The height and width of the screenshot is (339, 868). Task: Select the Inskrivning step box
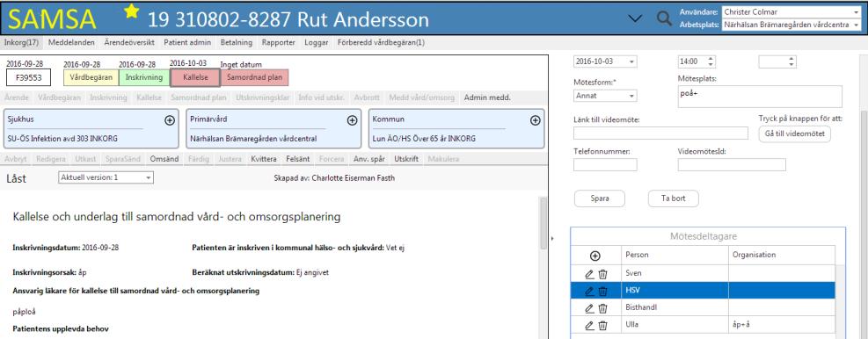coord(144,77)
